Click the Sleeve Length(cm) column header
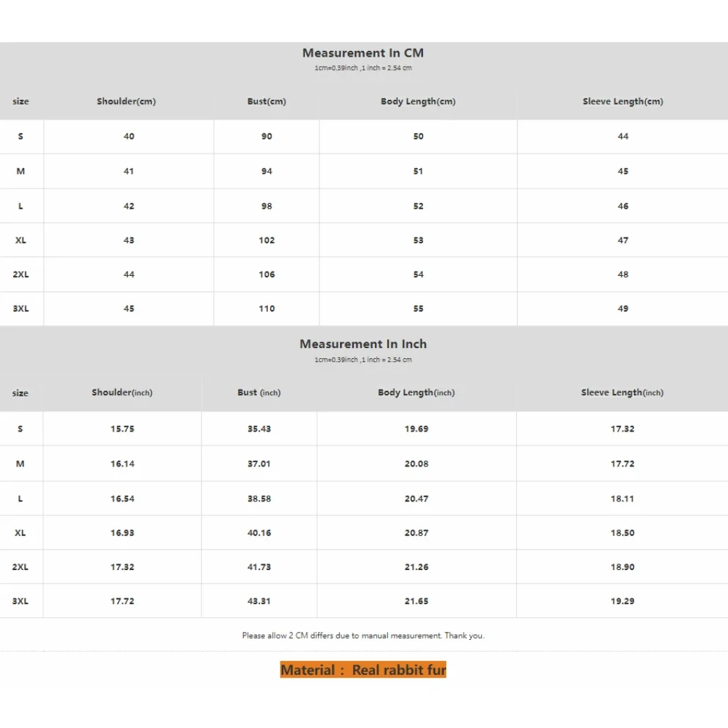The width and height of the screenshot is (728, 728). pos(622,101)
